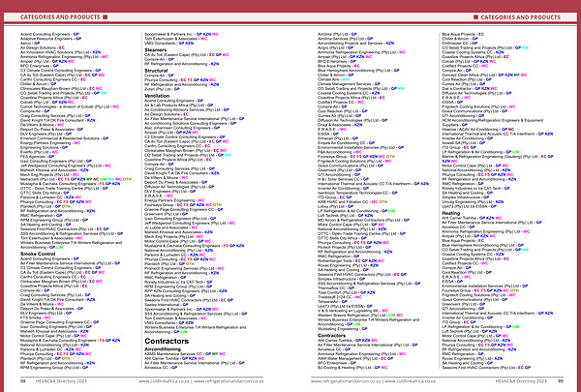Select the 'Emerson Commercial & Residential Solutions' entry
The height and width of the screenshot is (392, 581).
coord(64,138)
